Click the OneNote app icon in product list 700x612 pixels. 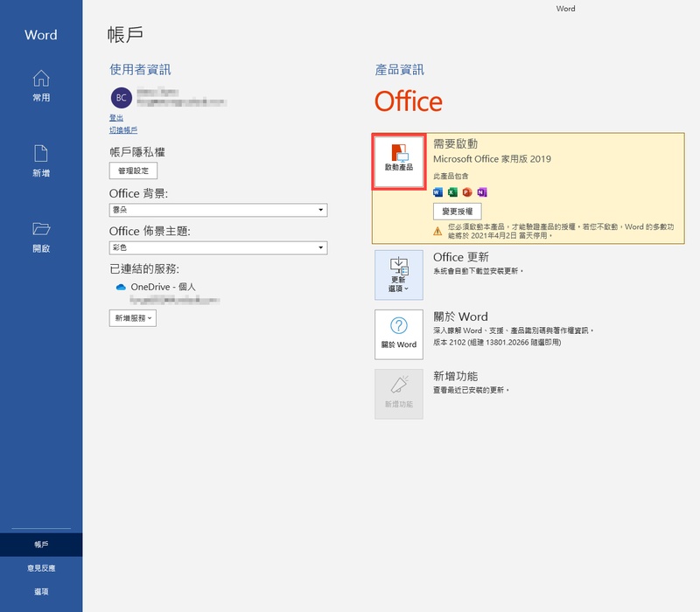coord(482,192)
